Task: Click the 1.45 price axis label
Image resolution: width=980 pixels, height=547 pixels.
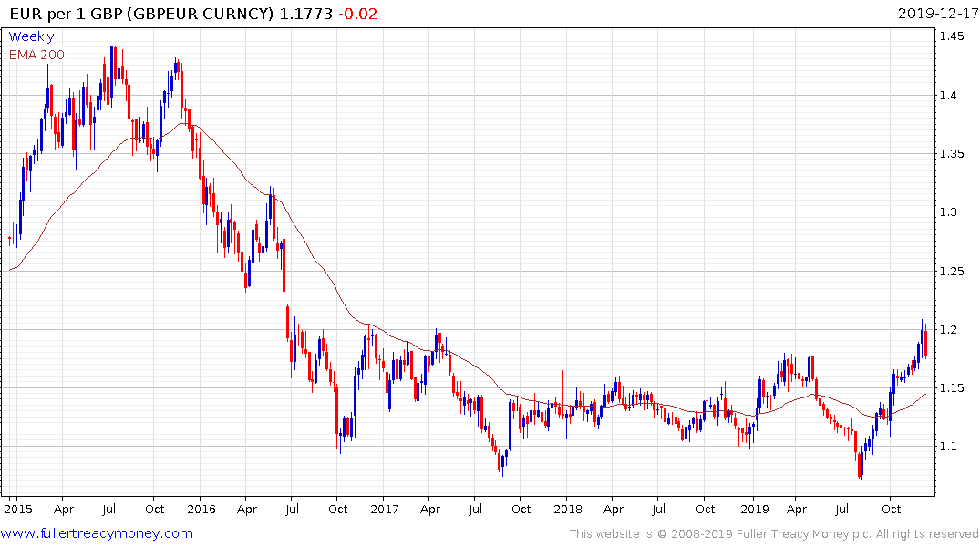Action: click(952, 36)
